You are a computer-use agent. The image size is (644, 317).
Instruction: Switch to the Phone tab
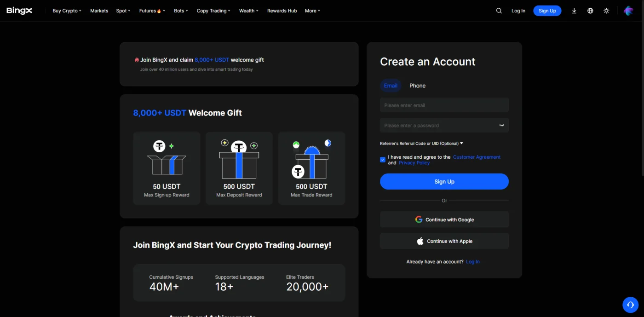point(417,86)
